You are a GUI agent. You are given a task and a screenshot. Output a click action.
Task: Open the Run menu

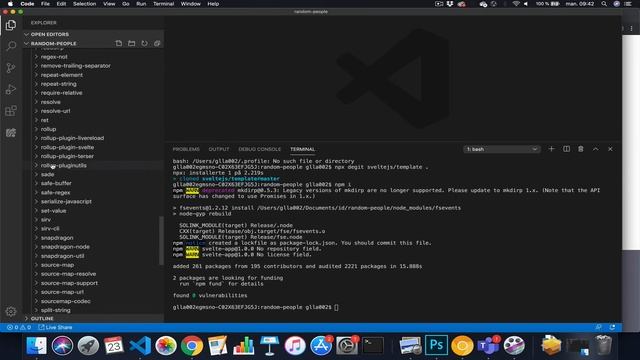pos(141,4)
